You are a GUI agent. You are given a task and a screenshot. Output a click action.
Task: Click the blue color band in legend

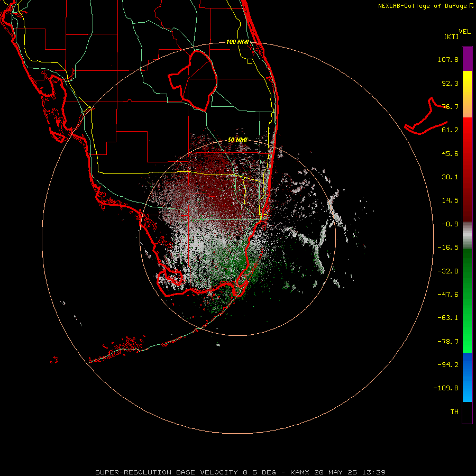(x=467, y=377)
